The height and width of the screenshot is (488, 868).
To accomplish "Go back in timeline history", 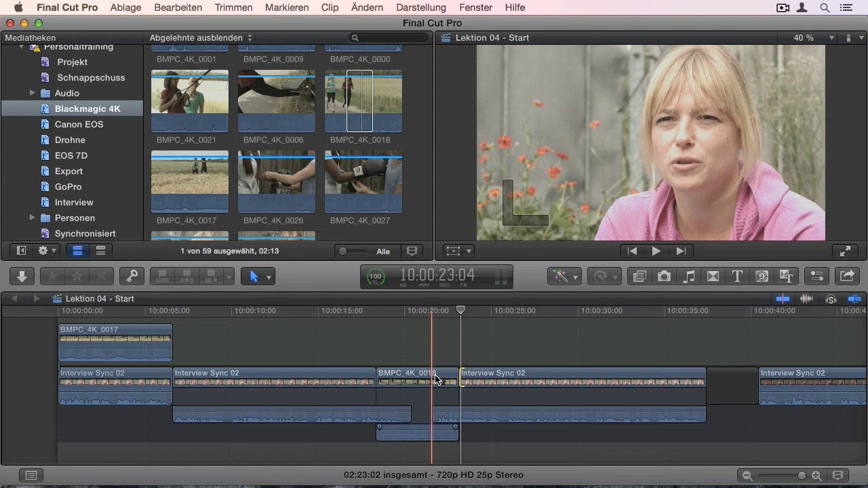I will (14, 299).
